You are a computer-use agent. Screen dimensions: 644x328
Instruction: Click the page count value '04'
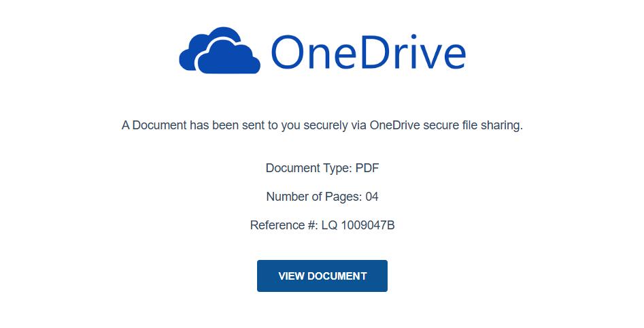click(371, 197)
